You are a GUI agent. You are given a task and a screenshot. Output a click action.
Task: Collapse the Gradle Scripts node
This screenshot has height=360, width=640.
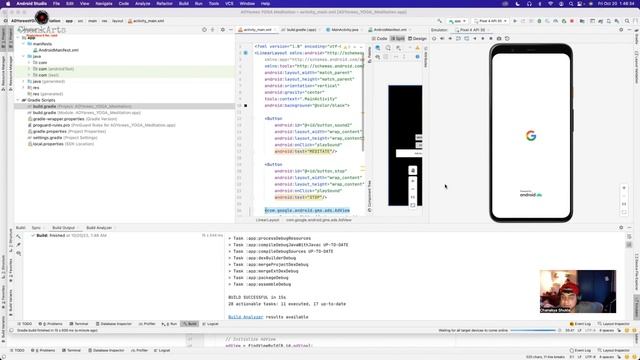point(18,100)
